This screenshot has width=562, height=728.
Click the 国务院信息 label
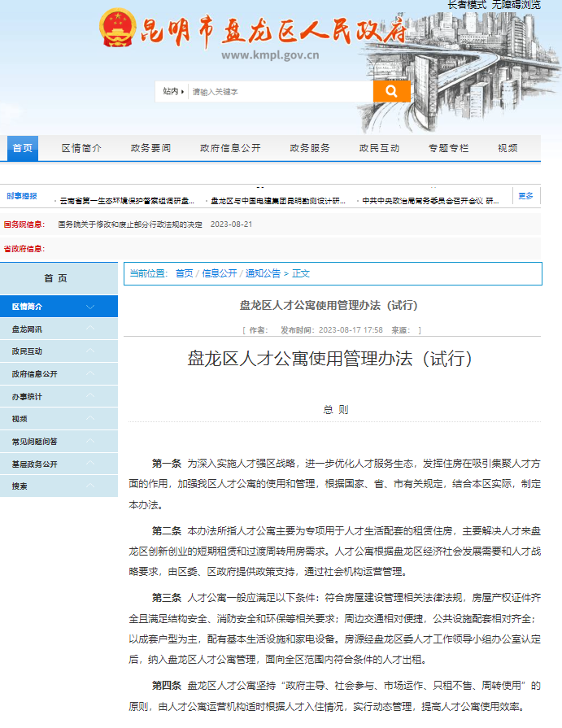point(24,225)
